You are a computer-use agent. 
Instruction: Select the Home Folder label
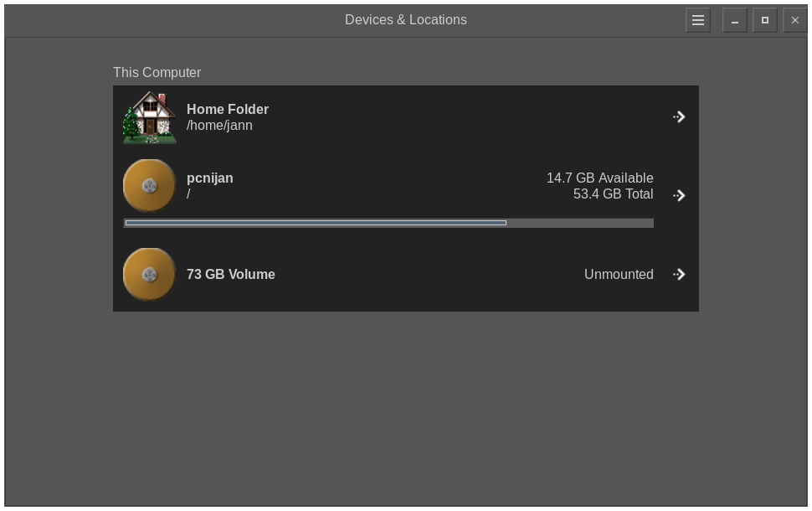(x=228, y=109)
